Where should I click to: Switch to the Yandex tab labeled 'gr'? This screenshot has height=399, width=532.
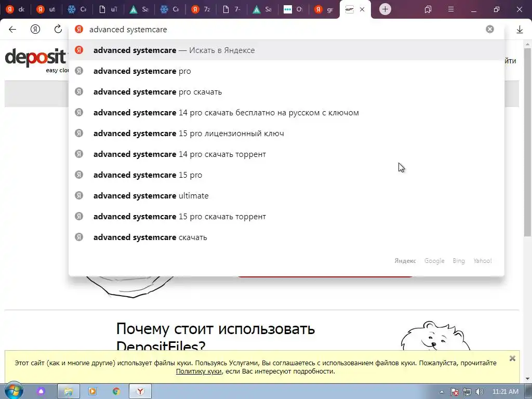[324, 9]
